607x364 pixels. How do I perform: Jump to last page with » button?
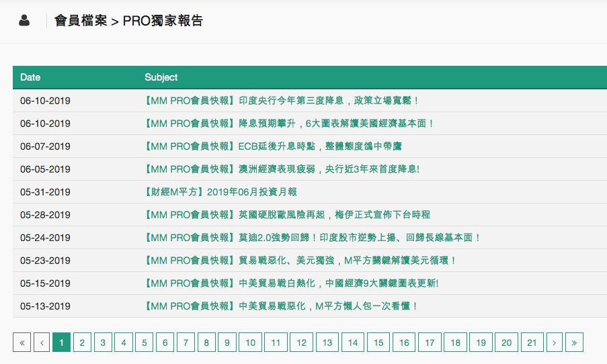pos(574,343)
